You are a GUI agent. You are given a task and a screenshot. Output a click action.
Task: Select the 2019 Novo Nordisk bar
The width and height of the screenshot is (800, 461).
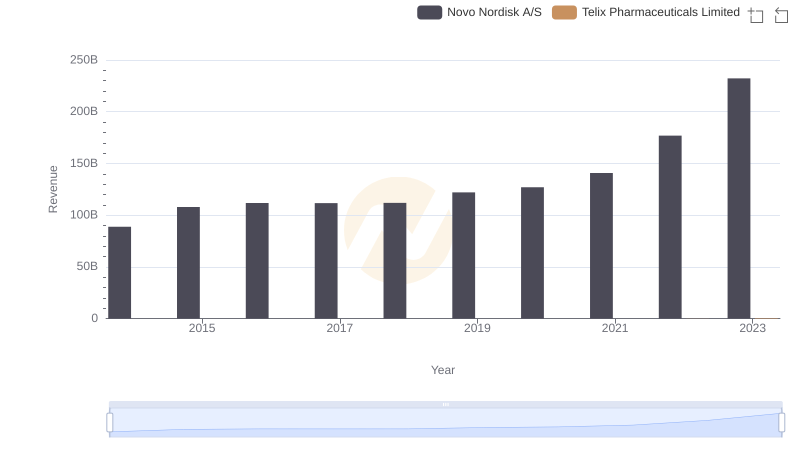pyautogui.click(x=463, y=255)
